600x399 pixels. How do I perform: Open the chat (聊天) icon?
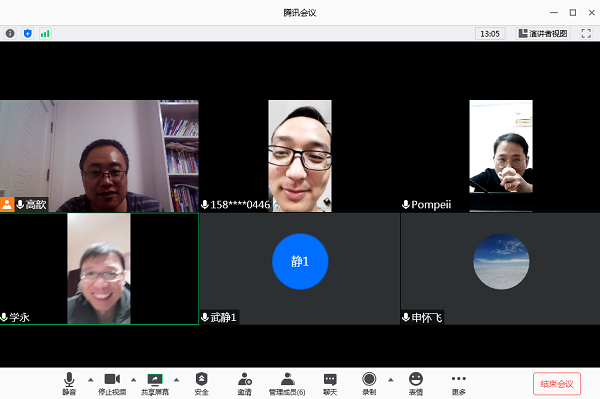330,384
